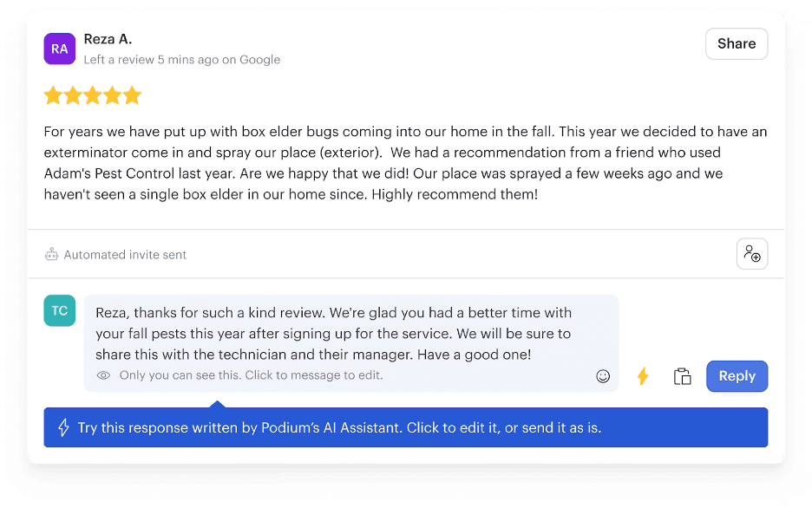Click the lightning icon in the blue banner
Screen dimensions: 812x508
[62, 427]
